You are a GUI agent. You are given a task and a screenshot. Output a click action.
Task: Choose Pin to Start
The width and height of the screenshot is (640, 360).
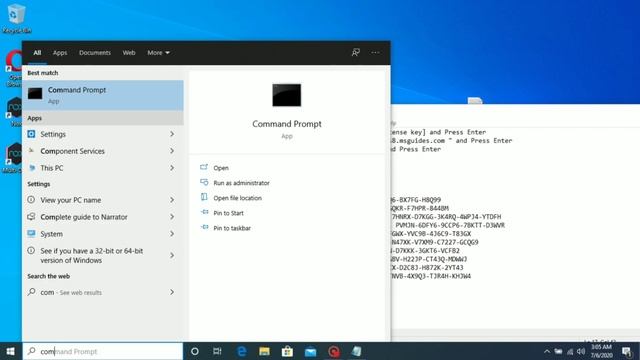coord(228,213)
